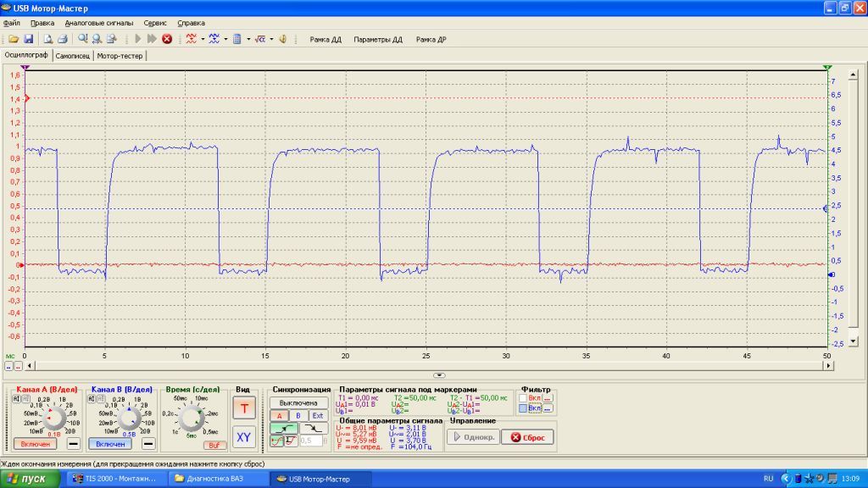Click the speaker sound icon in the toolbar
Viewport: 868px width, 488px height.
(282, 39)
